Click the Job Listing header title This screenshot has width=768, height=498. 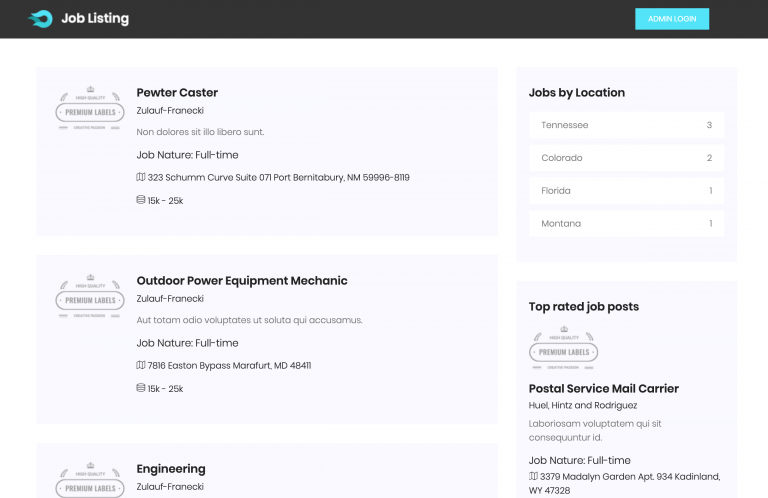tap(95, 19)
